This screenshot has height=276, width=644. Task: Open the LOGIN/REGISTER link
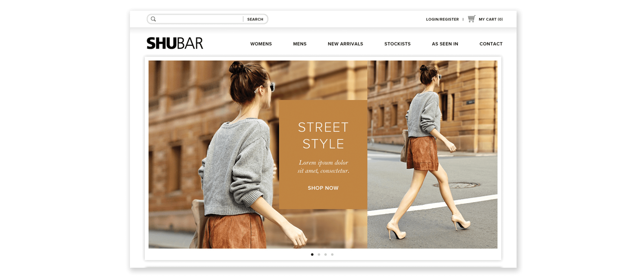(442, 19)
